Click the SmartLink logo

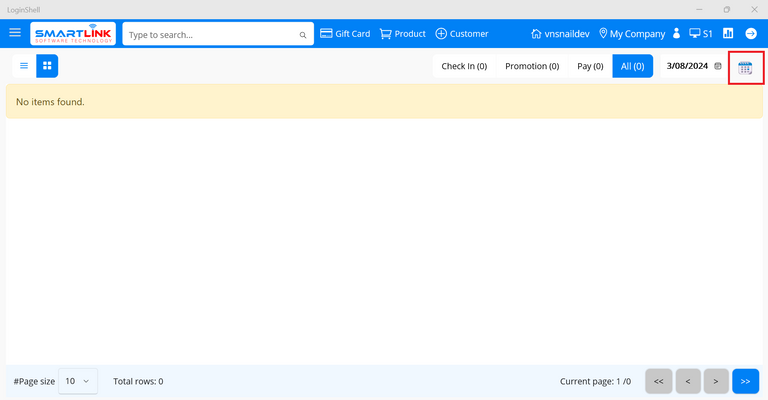tap(73, 34)
